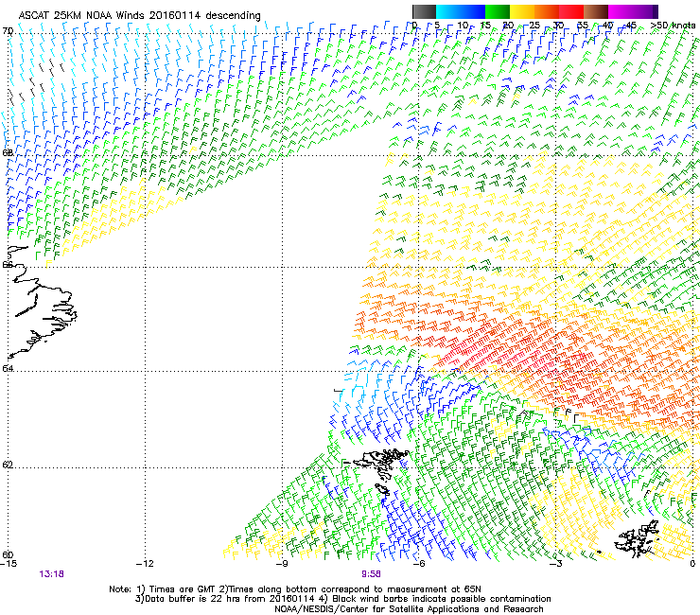
Task: Click the latitude label '70'
Action: 8,31
